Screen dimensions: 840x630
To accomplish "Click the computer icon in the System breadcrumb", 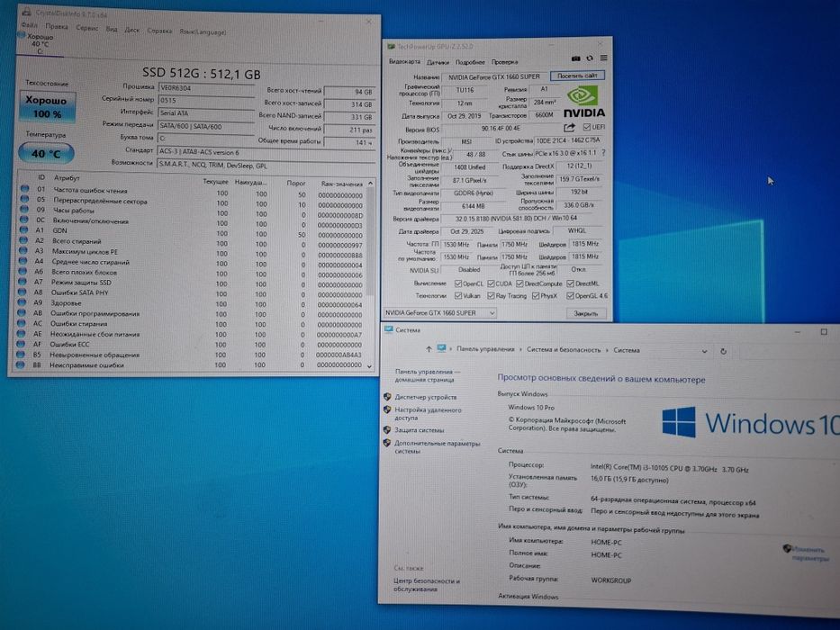I will [441, 349].
